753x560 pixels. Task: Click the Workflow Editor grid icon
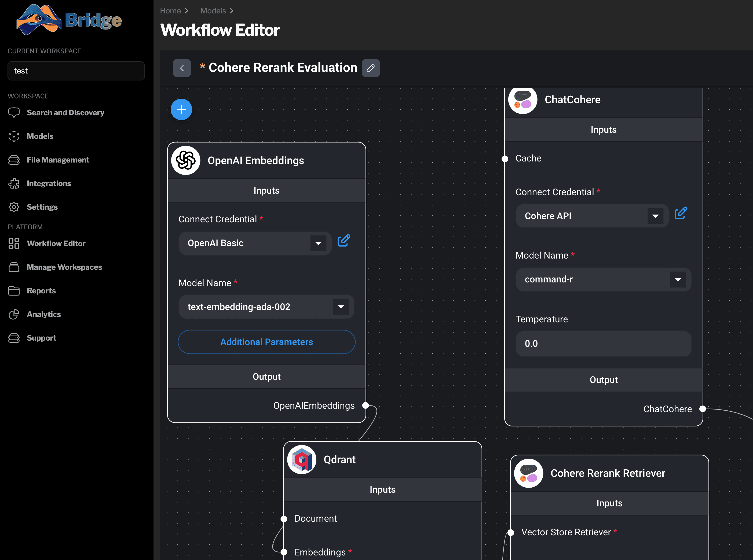[x=14, y=243]
